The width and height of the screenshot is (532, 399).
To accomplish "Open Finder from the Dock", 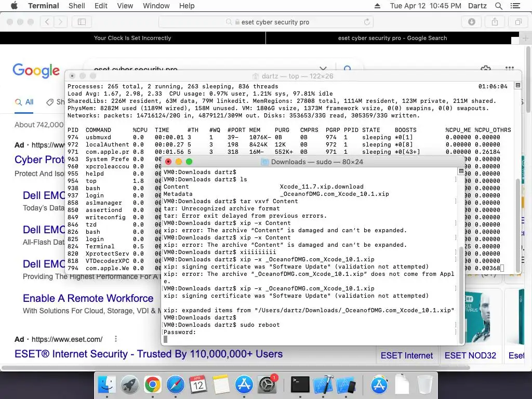I will coord(107,385).
